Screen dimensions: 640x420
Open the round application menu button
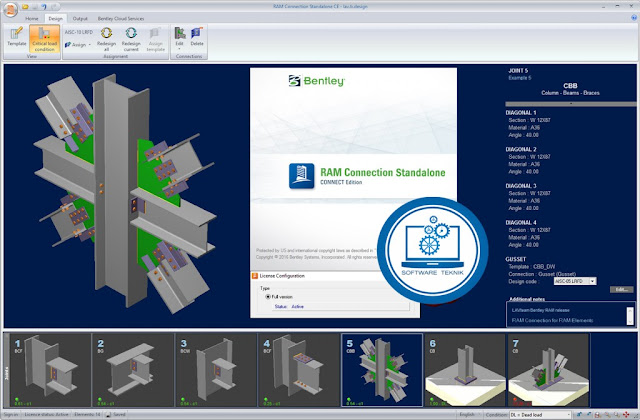point(10,9)
